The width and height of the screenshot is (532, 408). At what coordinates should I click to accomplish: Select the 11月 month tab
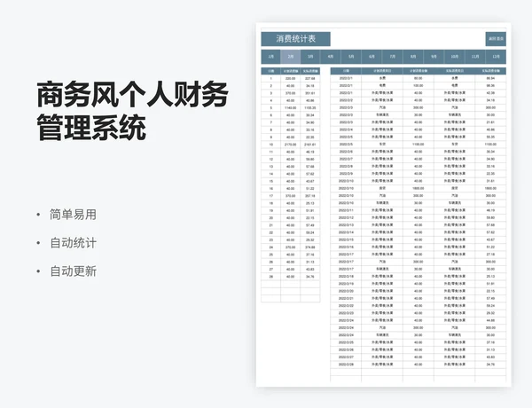click(x=475, y=57)
